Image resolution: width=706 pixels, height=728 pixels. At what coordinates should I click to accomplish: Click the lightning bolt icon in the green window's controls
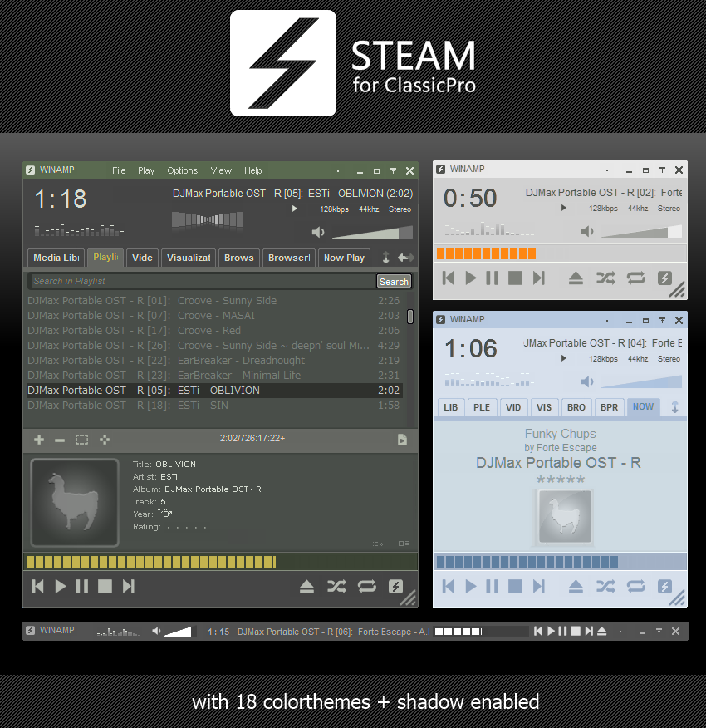click(395, 587)
